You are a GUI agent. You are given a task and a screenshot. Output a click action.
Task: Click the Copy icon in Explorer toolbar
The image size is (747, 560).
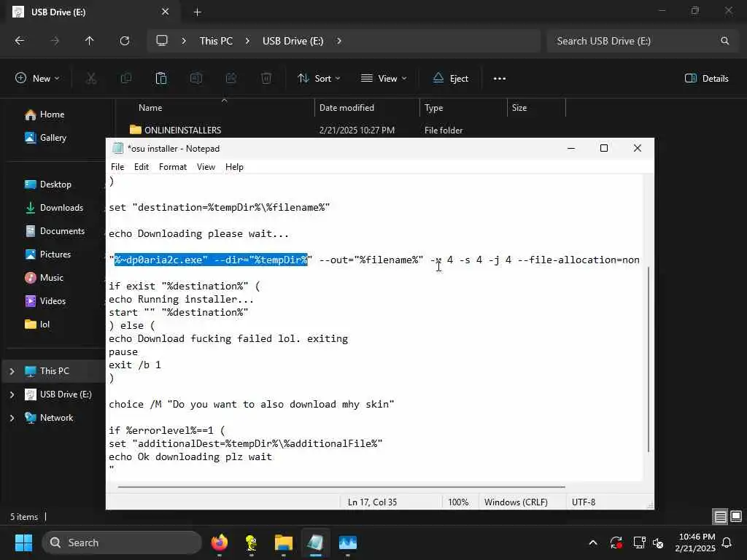126,79
